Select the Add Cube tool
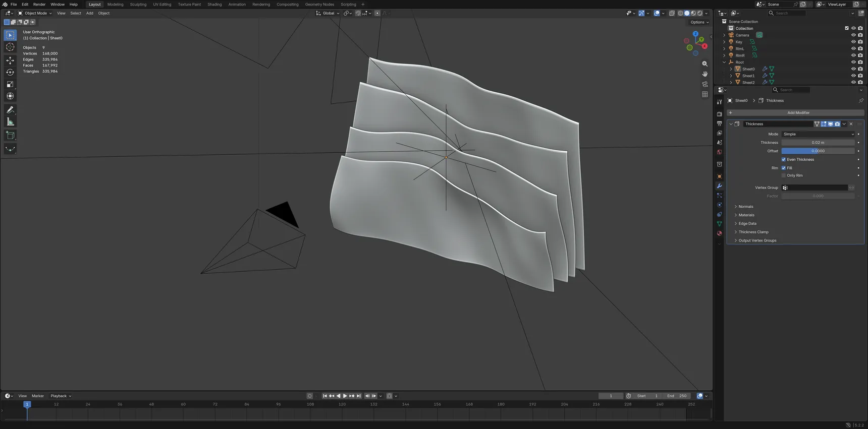This screenshot has height=429, width=868. [10, 135]
